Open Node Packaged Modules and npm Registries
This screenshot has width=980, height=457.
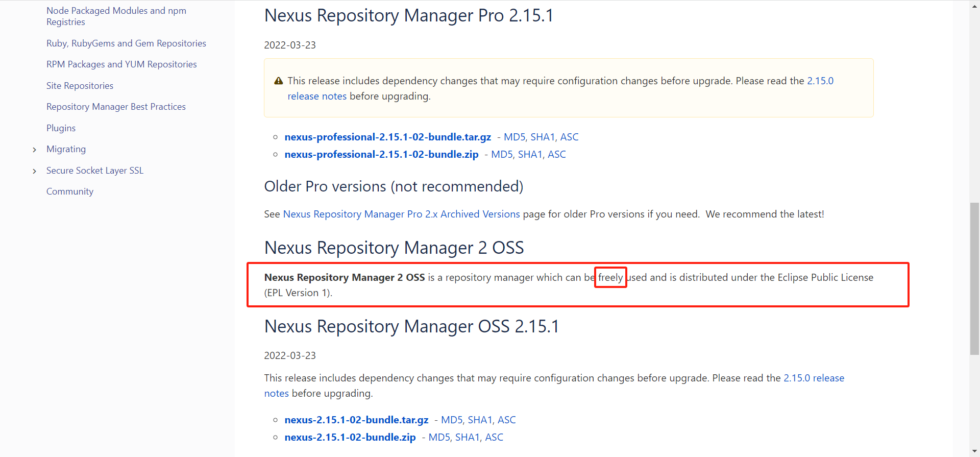point(116,16)
